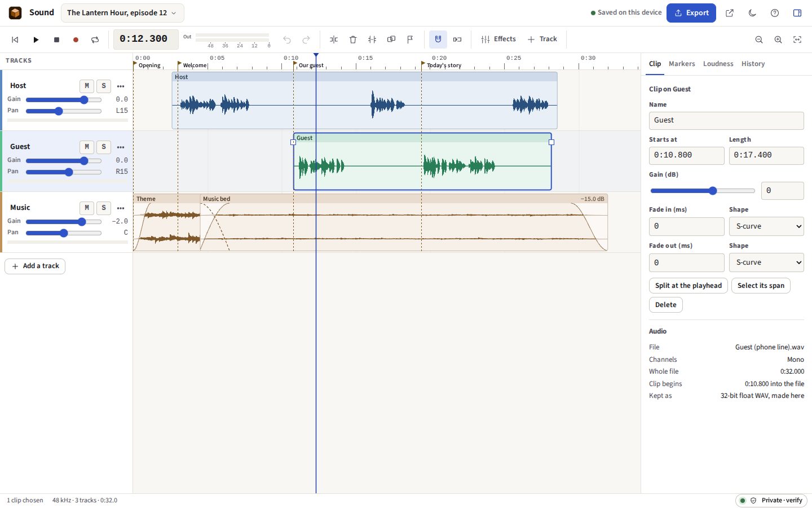Click the trash can delete icon
The height and width of the screenshot is (508, 812).
[353, 40]
